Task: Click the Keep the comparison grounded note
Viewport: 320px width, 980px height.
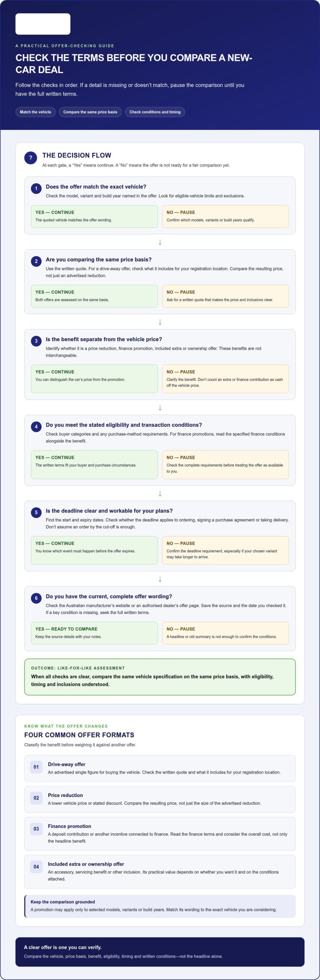Action: pyautogui.click(x=160, y=906)
